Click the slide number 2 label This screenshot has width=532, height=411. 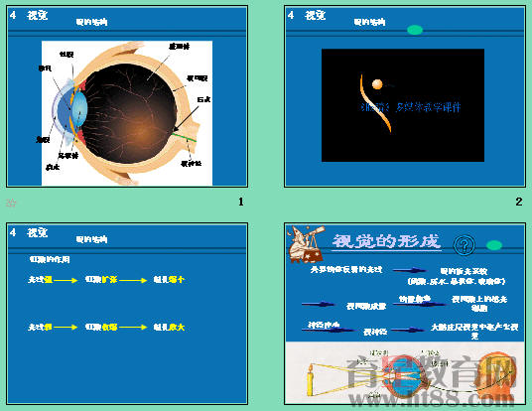[519, 202]
